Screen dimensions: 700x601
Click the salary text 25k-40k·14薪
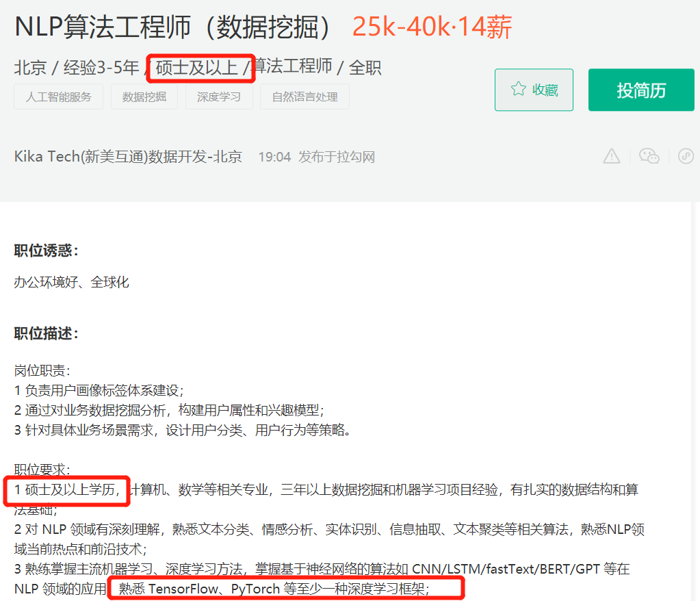pyautogui.click(x=432, y=27)
